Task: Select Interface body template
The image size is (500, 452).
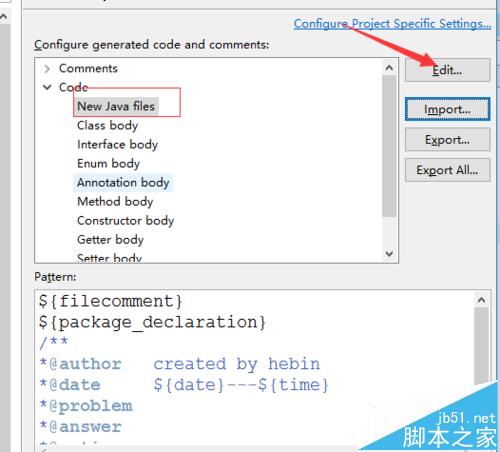Action: (117, 145)
